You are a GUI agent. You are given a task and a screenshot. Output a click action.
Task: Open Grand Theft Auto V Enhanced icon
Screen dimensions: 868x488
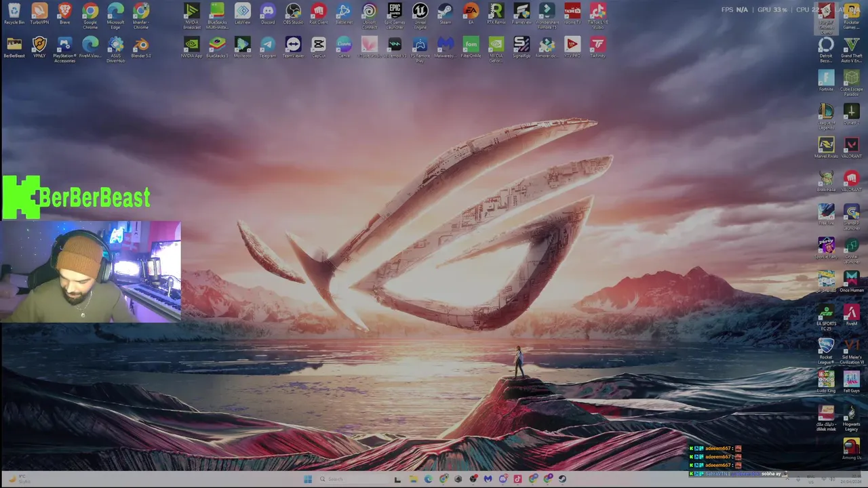[x=851, y=50]
